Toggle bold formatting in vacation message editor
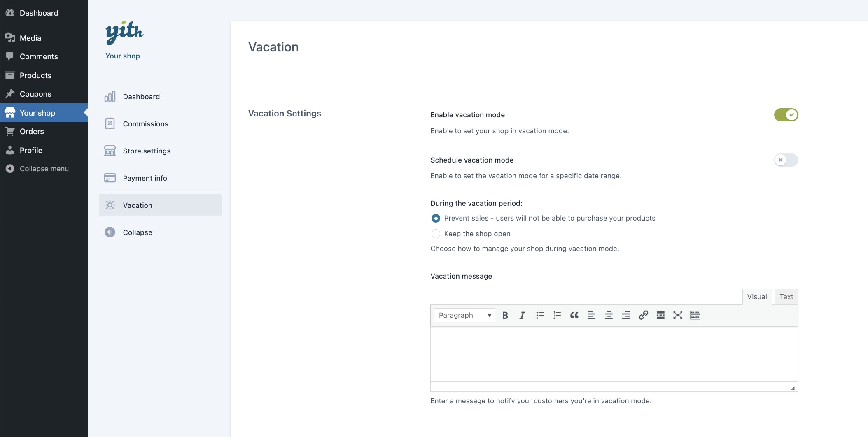Image resolution: width=868 pixels, height=437 pixels. point(505,315)
